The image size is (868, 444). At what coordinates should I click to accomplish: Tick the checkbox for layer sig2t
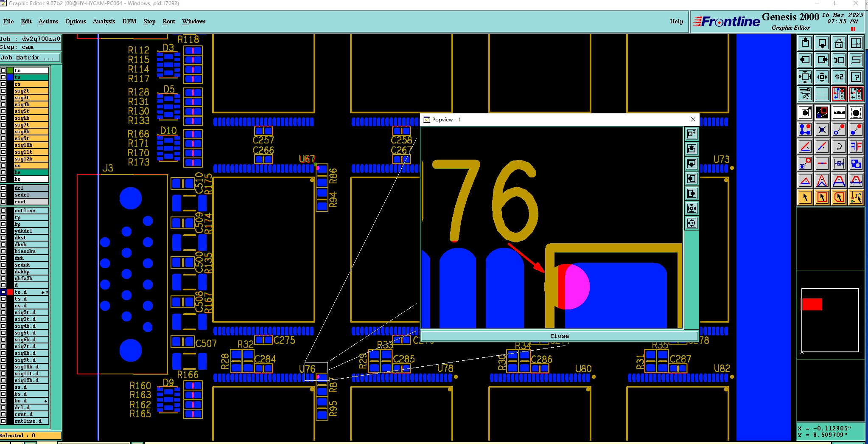3,91
